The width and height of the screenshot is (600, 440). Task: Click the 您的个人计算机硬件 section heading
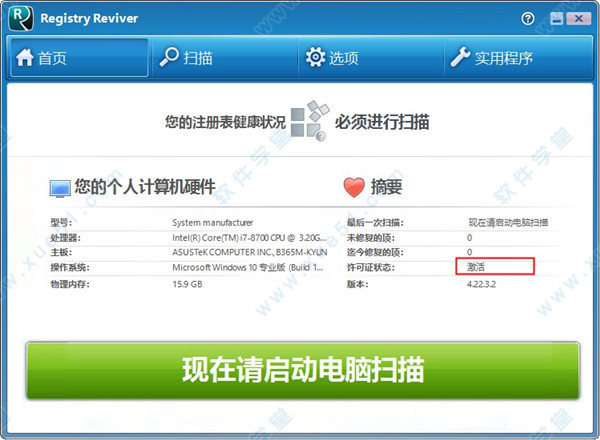[145, 187]
